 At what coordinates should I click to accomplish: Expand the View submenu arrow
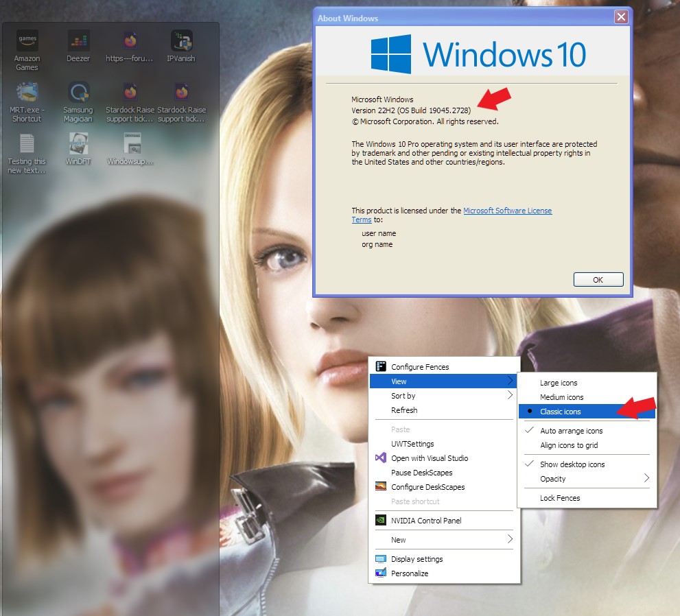pyautogui.click(x=510, y=381)
